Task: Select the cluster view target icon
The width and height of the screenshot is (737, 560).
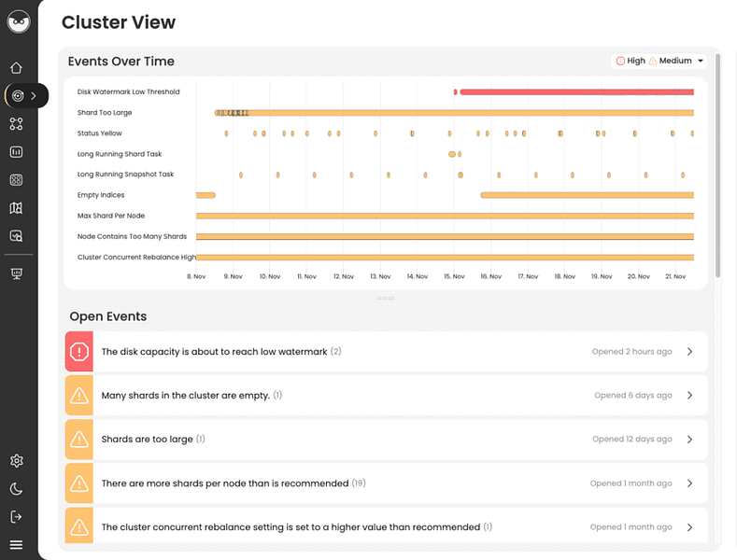Action: pyautogui.click(x=18, y=96)
